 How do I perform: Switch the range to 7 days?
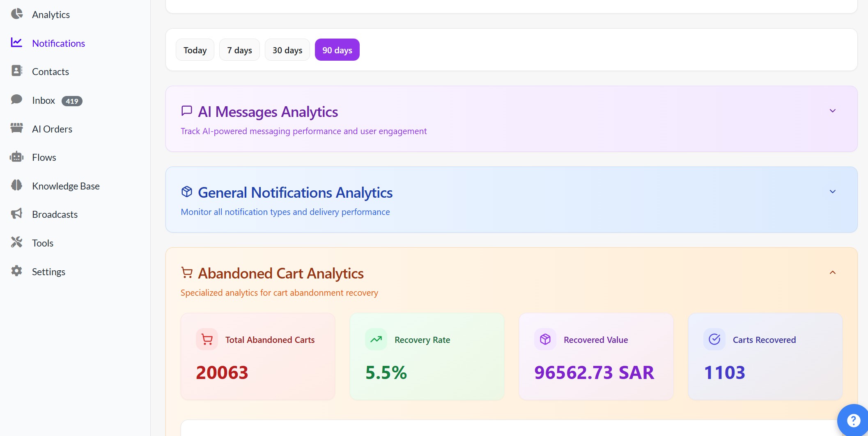coord(239,50)
